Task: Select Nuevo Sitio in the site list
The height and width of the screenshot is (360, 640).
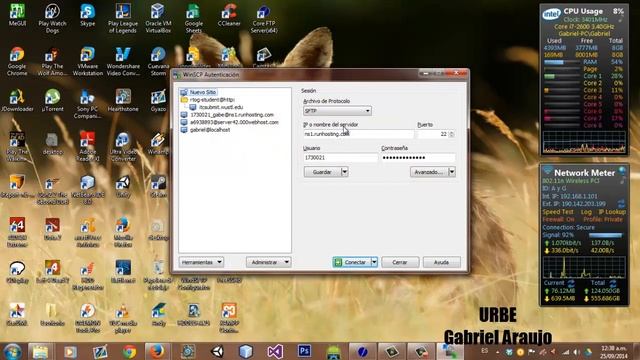Action: [203, 92]
